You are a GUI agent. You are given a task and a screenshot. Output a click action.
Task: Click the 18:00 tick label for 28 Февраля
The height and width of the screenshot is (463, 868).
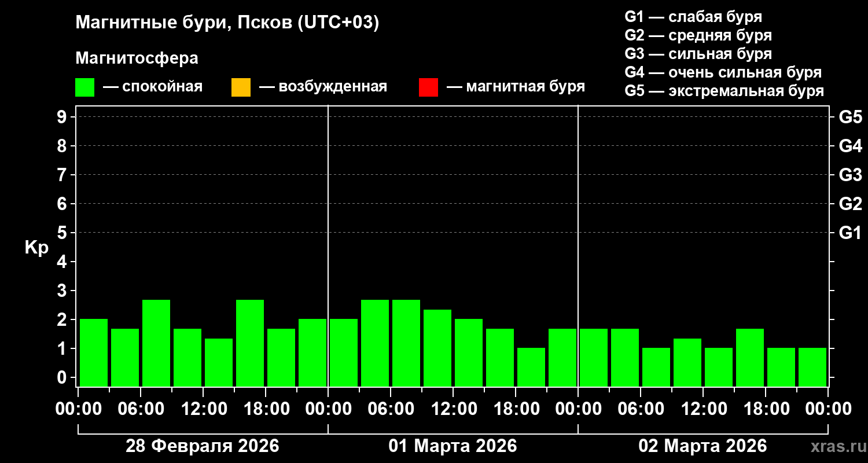pyautogui.click(x=266, y=409)
